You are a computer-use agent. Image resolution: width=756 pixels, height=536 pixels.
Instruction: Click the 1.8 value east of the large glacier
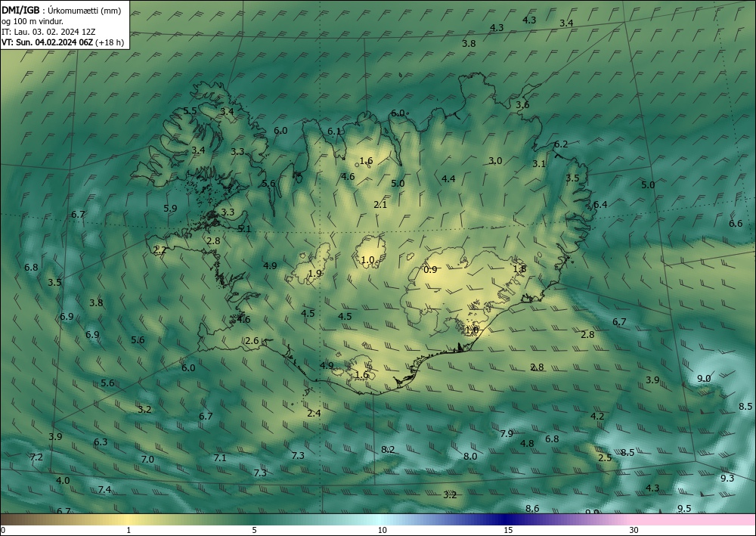click(x=519, y=269)
